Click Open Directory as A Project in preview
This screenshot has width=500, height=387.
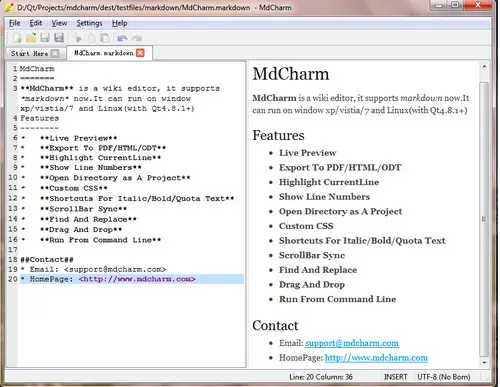click(x=340, y=211)
